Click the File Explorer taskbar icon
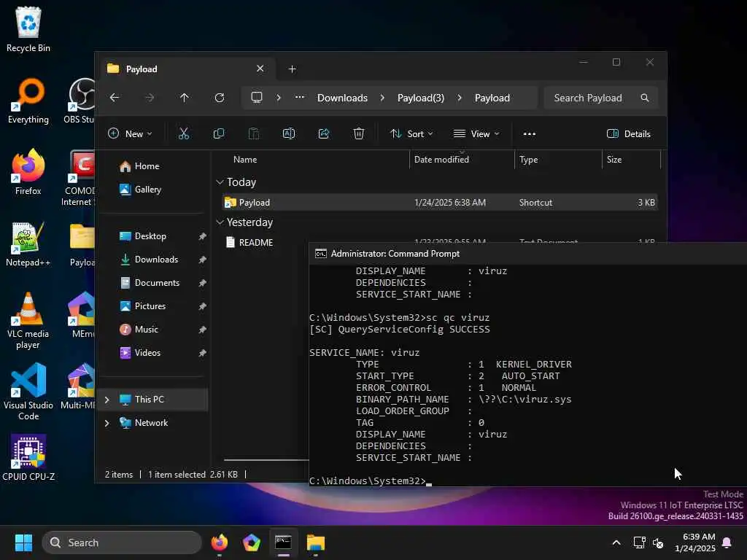This screenshot has height=560, width=747. [x=315, y=542]
